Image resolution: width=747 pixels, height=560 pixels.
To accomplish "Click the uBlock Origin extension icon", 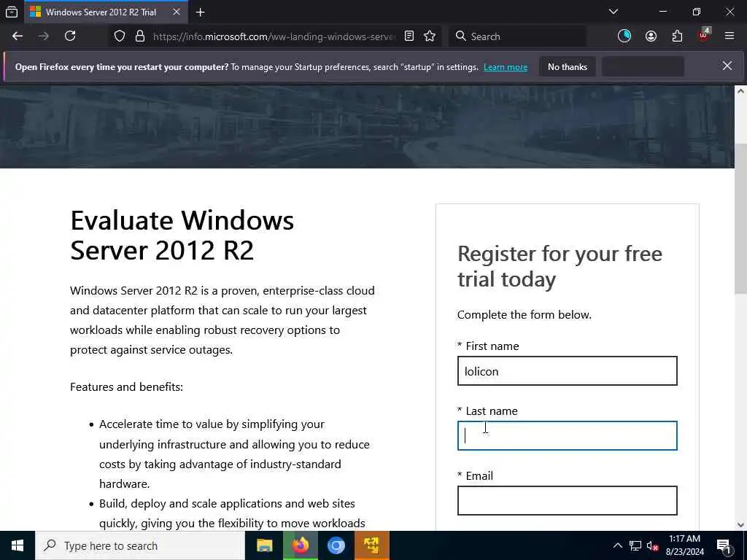I will 704,35.
